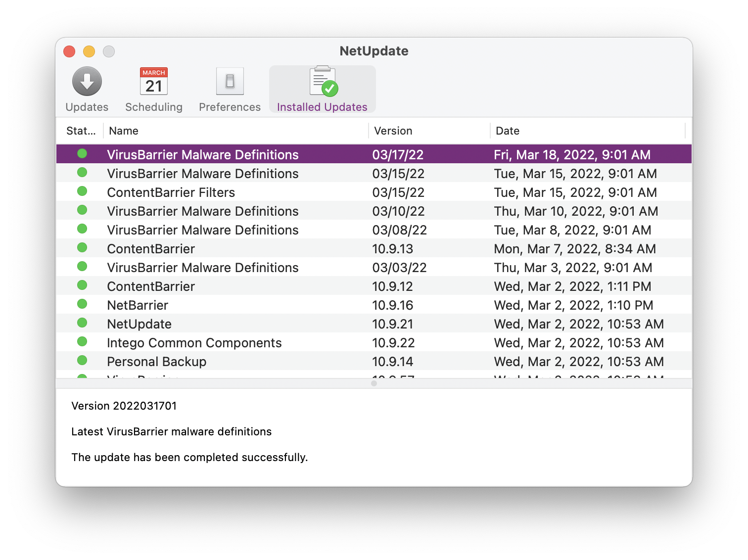The width and height of the screenshot is (748, 560).
Task: Select VirusBarrier Malware Definitions version 03/10/22 row
Action: coord(374,211)
